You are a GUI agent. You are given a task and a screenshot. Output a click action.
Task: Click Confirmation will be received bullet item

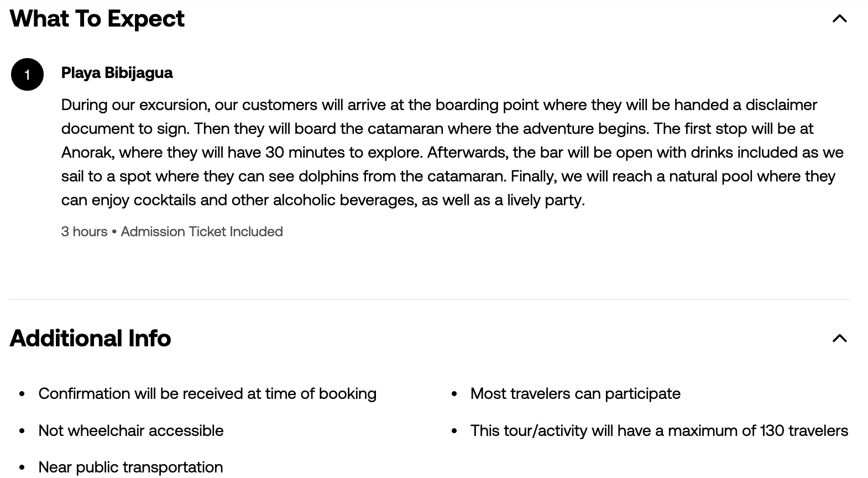point(207,393)
